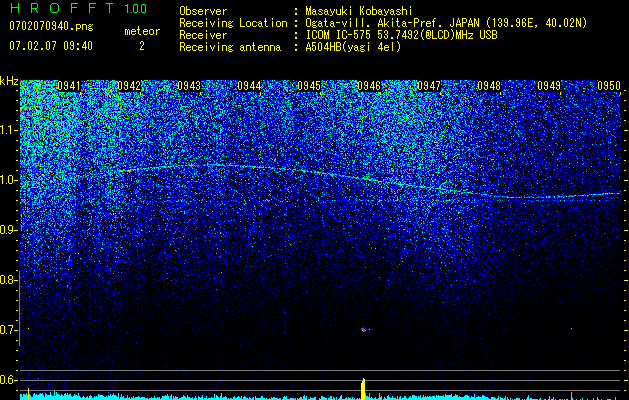
Task: Click the kHz axis unit label
Action: [x=9, y=81]
